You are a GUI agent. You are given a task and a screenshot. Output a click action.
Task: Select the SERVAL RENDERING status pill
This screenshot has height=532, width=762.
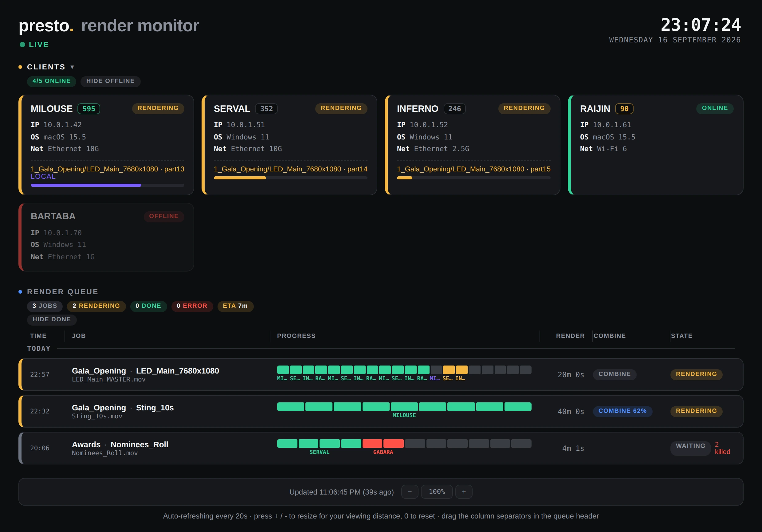(341, 108)
